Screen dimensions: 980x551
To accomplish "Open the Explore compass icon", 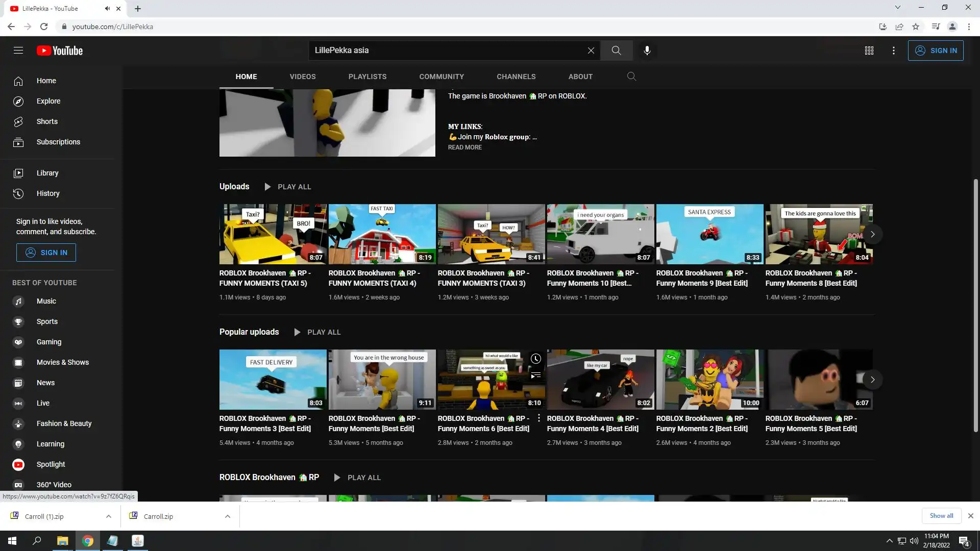I will coord(18,101).
